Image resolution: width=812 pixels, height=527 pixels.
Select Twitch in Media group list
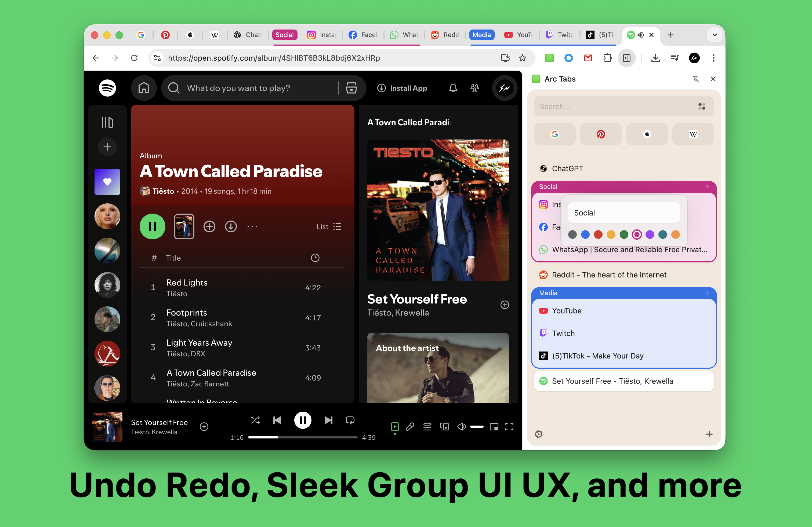click(624, 333)
